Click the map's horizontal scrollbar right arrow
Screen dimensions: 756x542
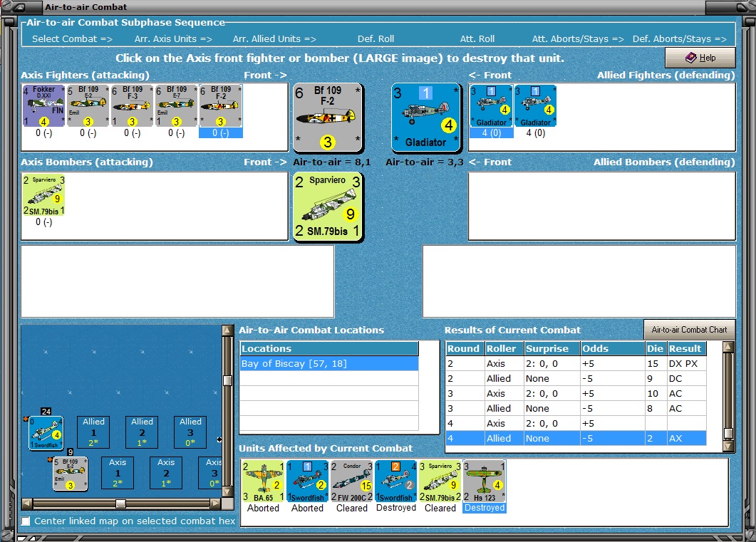click(215, 504)
